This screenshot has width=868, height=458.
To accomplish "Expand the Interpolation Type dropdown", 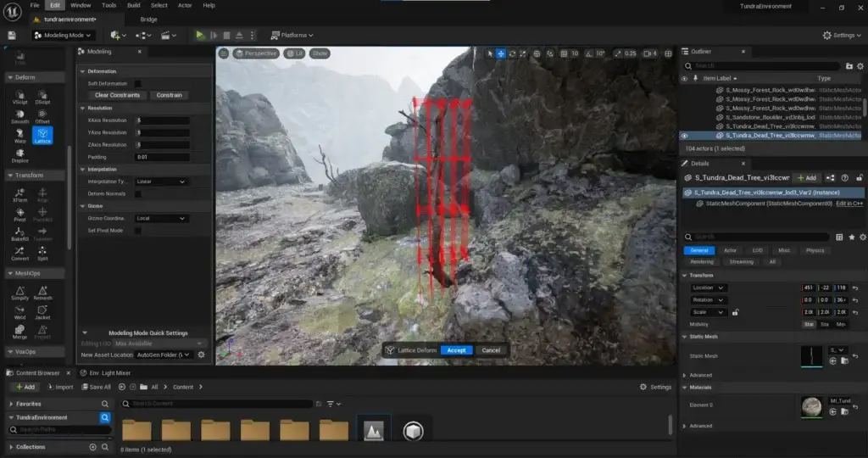I will coord(161,182).
